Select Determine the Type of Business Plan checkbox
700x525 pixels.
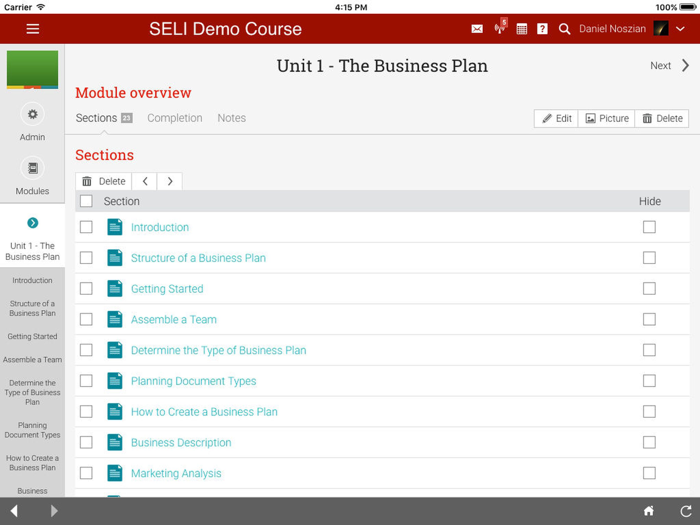click(86, 350)
